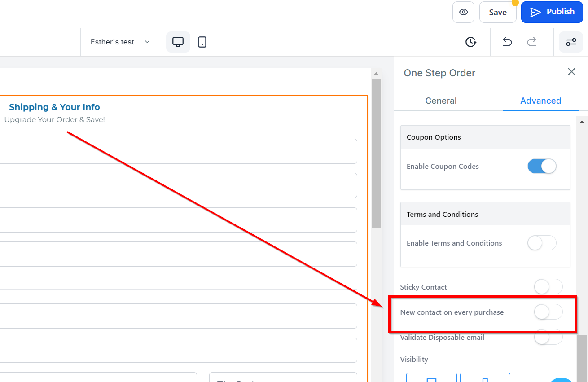Click the undo arrow icon
Viewport: 588px width, 382px height.
pos(507,42)
